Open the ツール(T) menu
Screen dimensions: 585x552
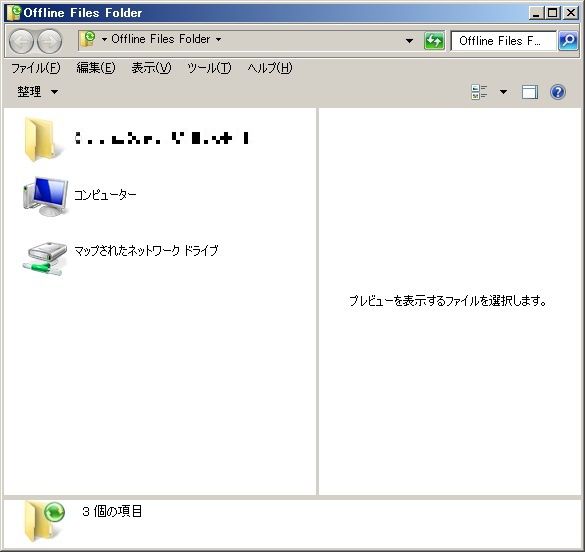(x=209, y=68)
